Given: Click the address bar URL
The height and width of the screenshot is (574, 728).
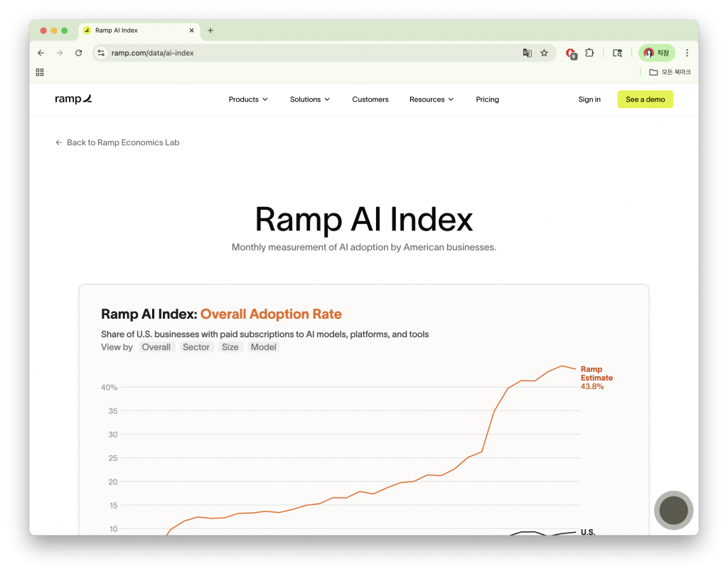Looking at the screenshot, I should [152, 53].
